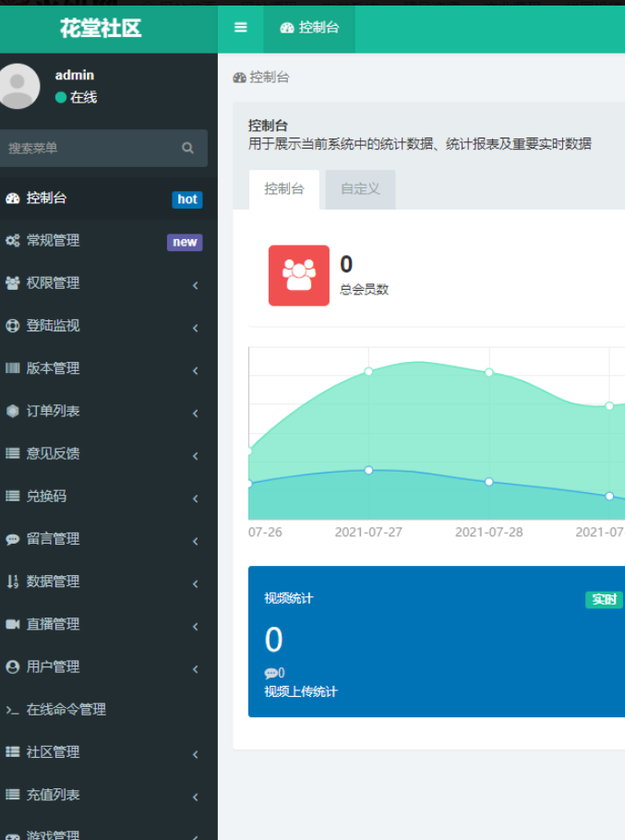This screenshot has height=840, width=625.
Task: Click the red total members icon
Action: pyautogui.click(x=298, y=275)
